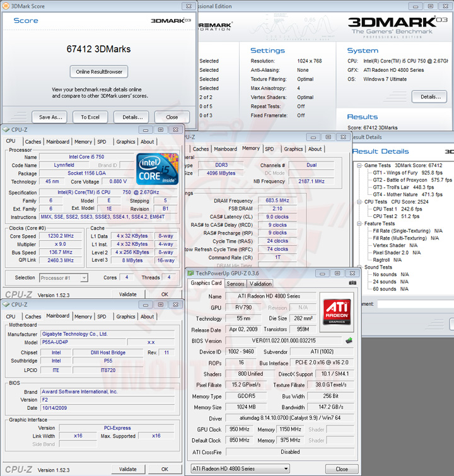Collapse the CPU Tests tree node
454x476 pixels.
[359, 202]
